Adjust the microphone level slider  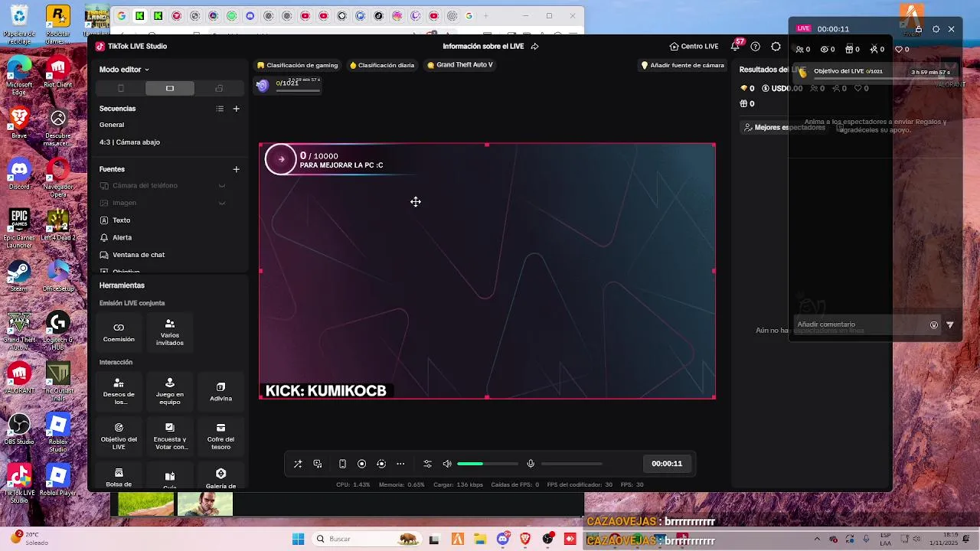[571, 464]
